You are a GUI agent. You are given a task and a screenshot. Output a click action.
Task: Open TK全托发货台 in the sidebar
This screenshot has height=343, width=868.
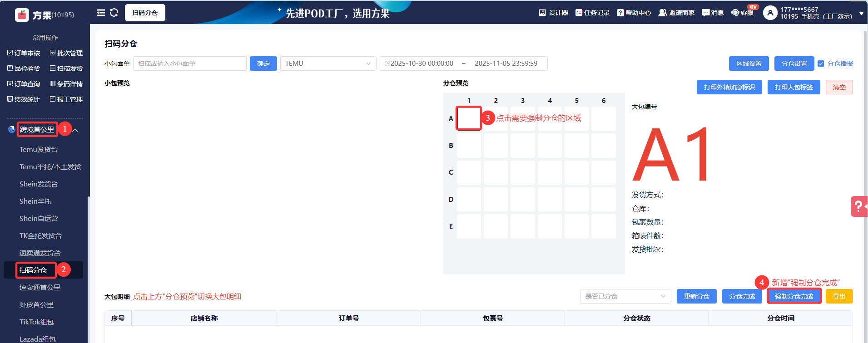click(x=40, y=236)
